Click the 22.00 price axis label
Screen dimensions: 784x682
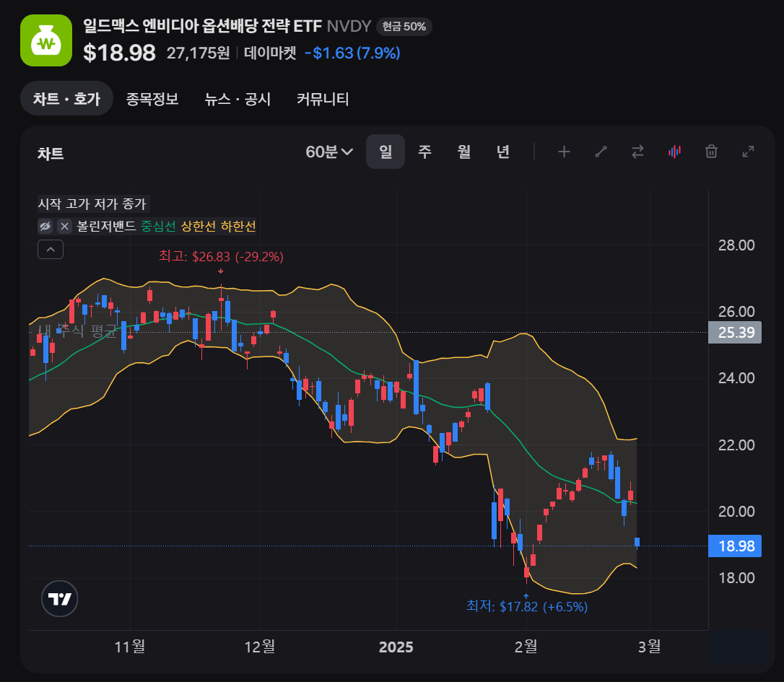coord(736,445)
